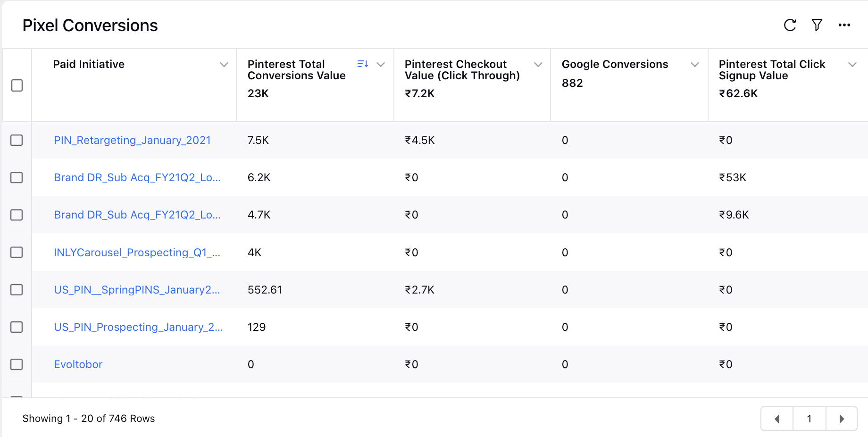This screenshot has width=868, height=437.
Task: Select the US_PIN__SpringPINS row checkbox
Action: [17, 290]
